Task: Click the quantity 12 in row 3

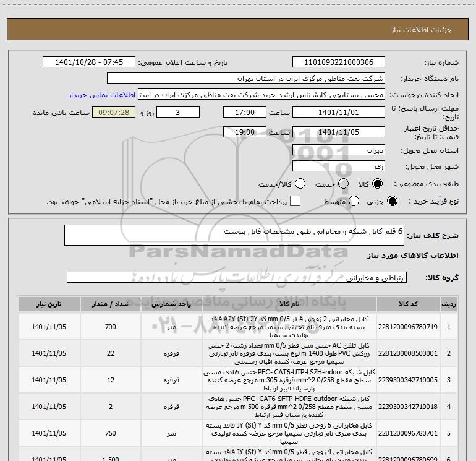Action: point(111,380)
